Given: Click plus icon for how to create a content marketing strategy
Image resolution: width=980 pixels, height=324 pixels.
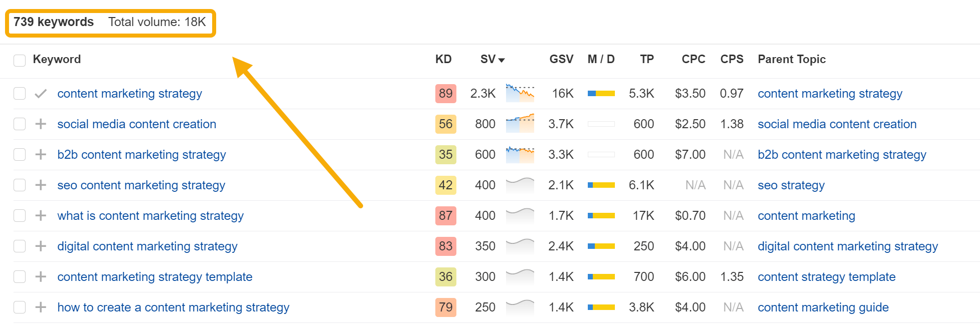Looking at the screenshot, I should point(41,307).
